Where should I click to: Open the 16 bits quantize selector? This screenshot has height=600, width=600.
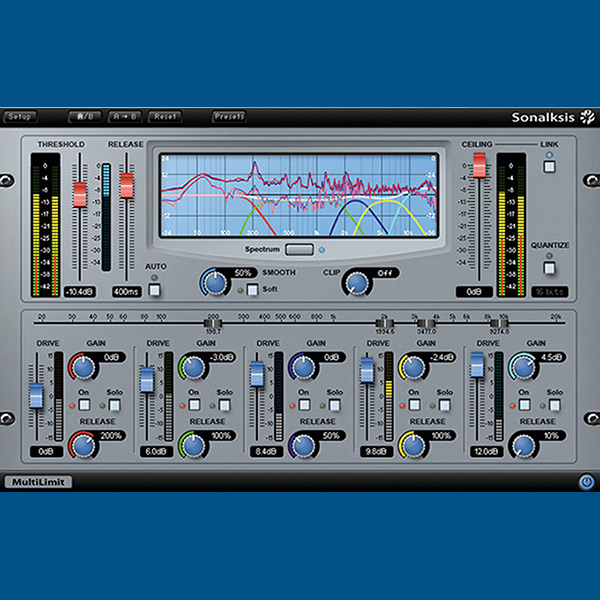point(549,292)
